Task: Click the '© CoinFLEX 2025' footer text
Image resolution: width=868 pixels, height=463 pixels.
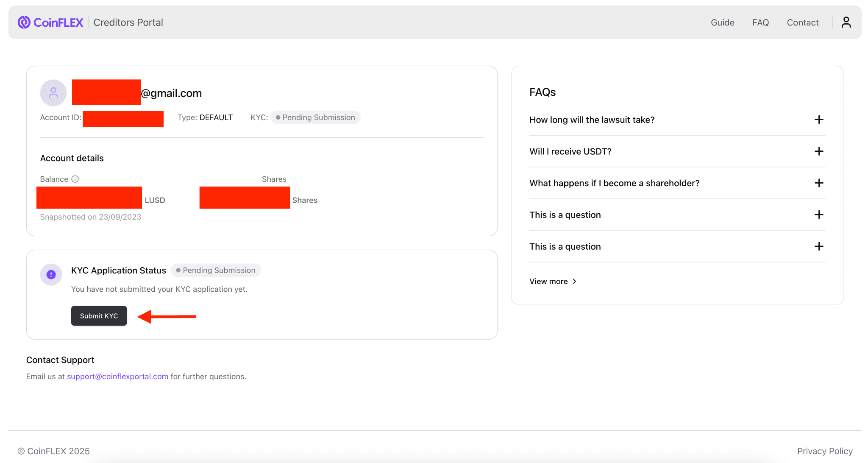Action: tap(54, 451)
